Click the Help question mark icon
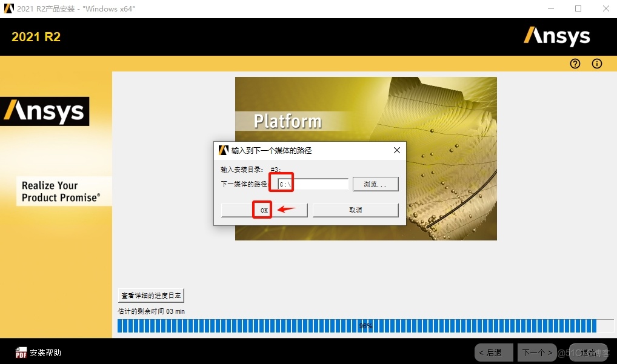This screenshot has width=617, height=364. (575, 64)
